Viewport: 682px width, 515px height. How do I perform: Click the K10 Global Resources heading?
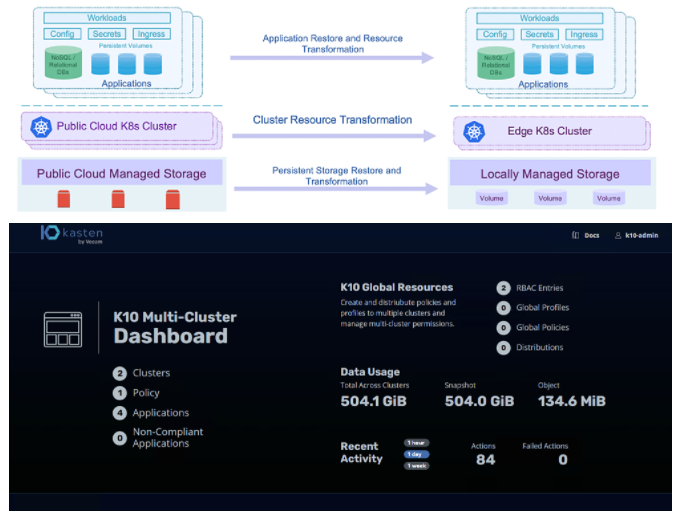click(397, 288)
